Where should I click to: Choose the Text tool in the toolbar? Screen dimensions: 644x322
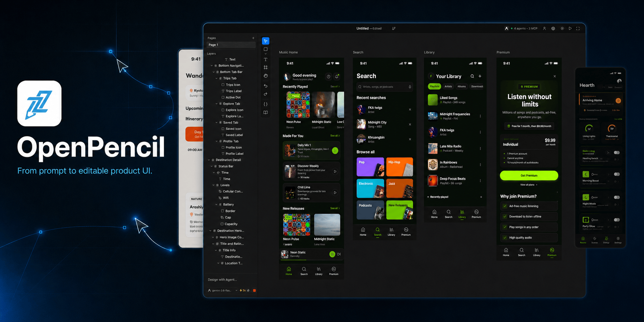click(x=266, y=60)
